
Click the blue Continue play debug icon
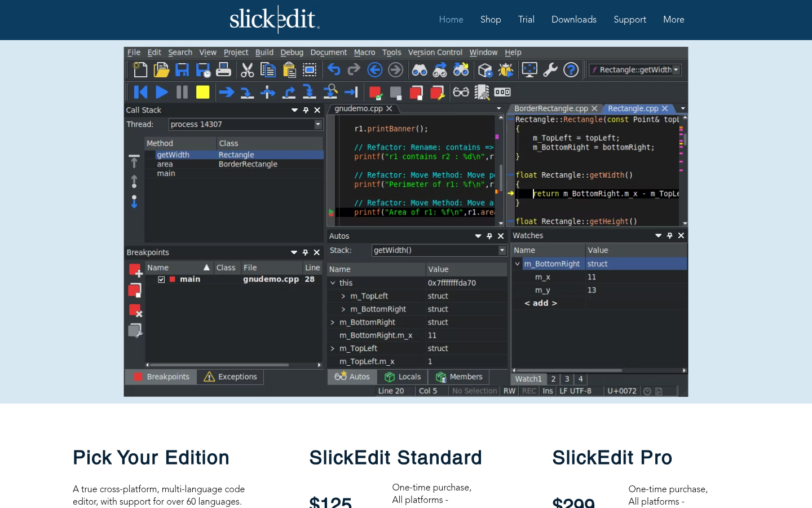click(162, 92)
